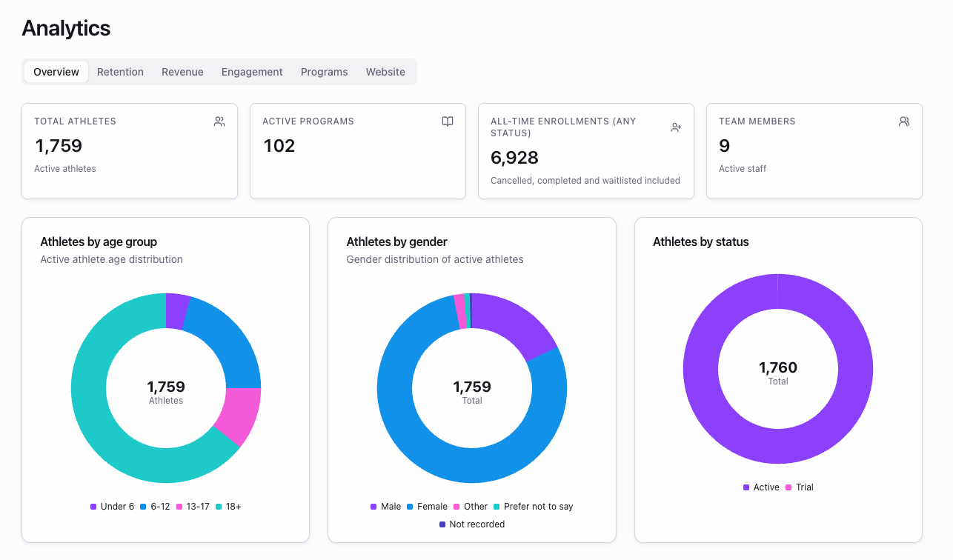
Task: Click the Active Programs book icon
Action: coord(448,121)
